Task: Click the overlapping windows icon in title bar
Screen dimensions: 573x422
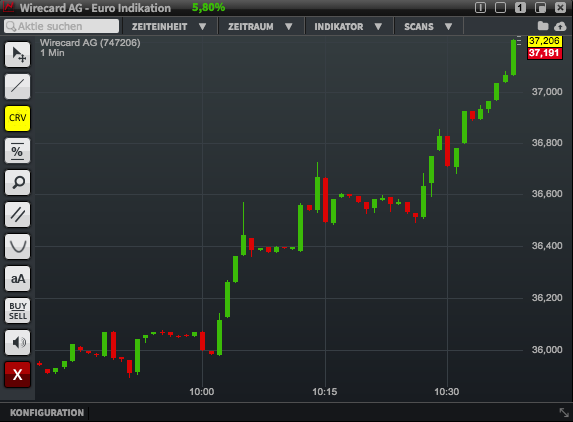Action: click(x=540, y=7)
